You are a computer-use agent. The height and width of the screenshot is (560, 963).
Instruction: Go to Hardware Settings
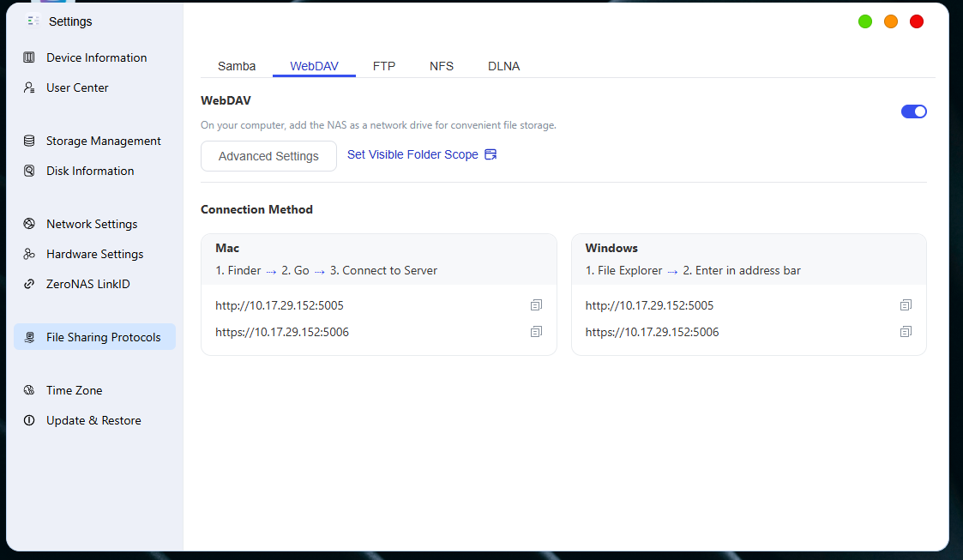coord(95,254)
